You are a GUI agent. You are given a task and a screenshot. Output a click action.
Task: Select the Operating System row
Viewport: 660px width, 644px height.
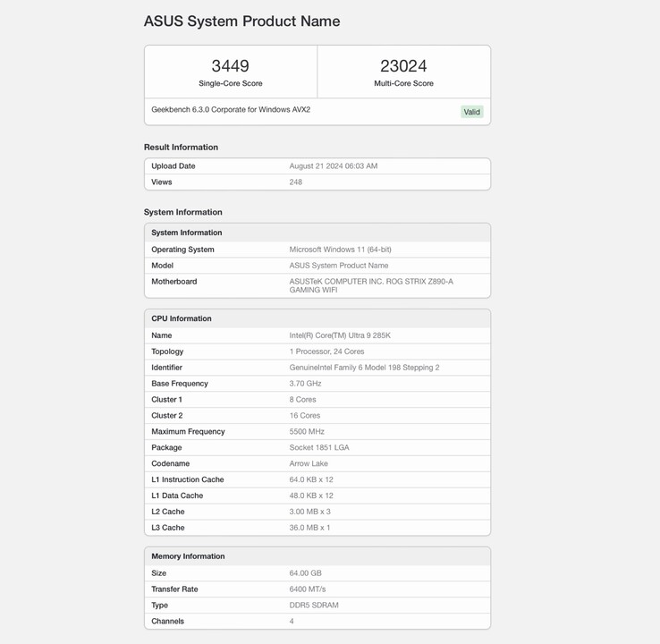pos(317,250)
